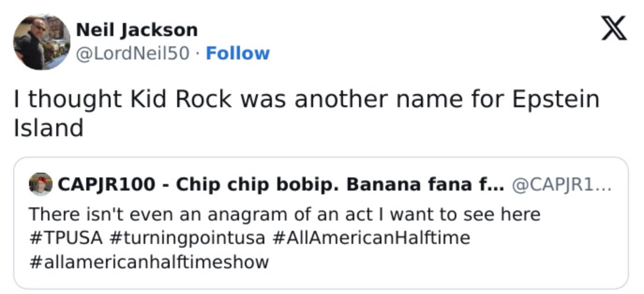Screen dimensions: 644x294
Task: Follow Neil Jackson via the blue Follow text
Action: pos(237,53)
